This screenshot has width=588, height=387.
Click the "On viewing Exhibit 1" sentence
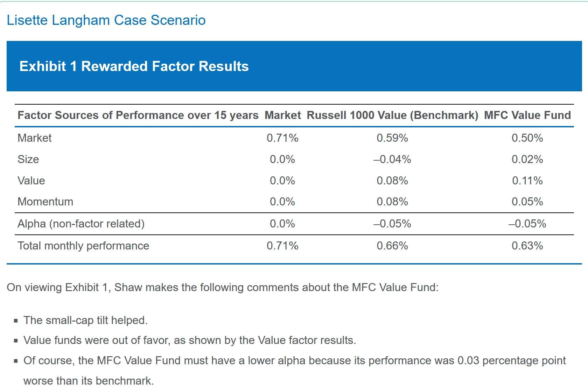[x=223, y=287]
